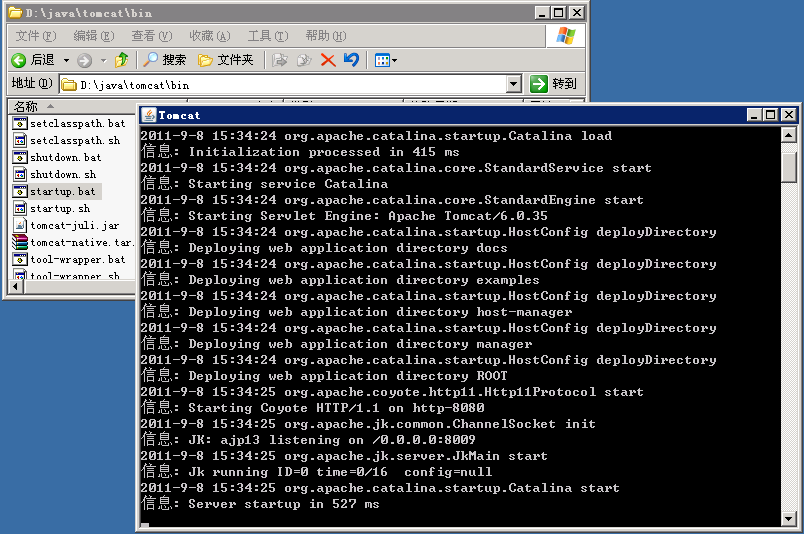The image size is (804, 534).
Task: Click the Go (转到) button
Action: point(553,84)
